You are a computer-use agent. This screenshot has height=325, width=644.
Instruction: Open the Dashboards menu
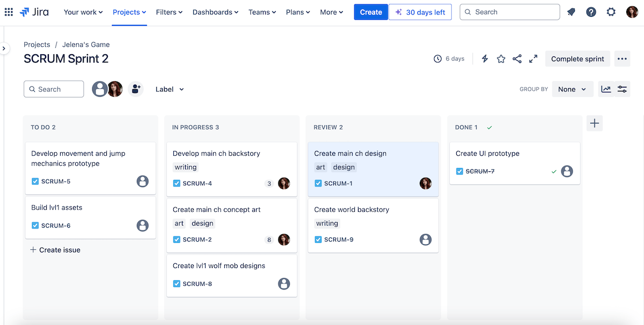[x=215, y=12]
